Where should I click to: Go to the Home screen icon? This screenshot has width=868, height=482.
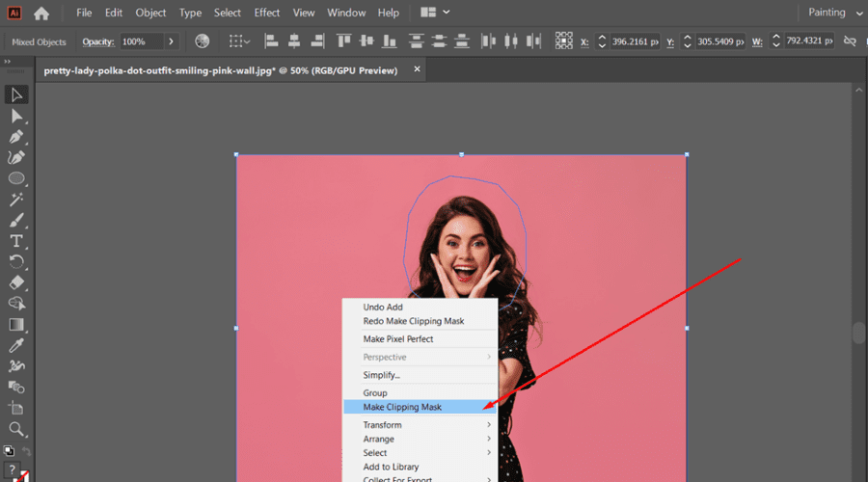41,13
